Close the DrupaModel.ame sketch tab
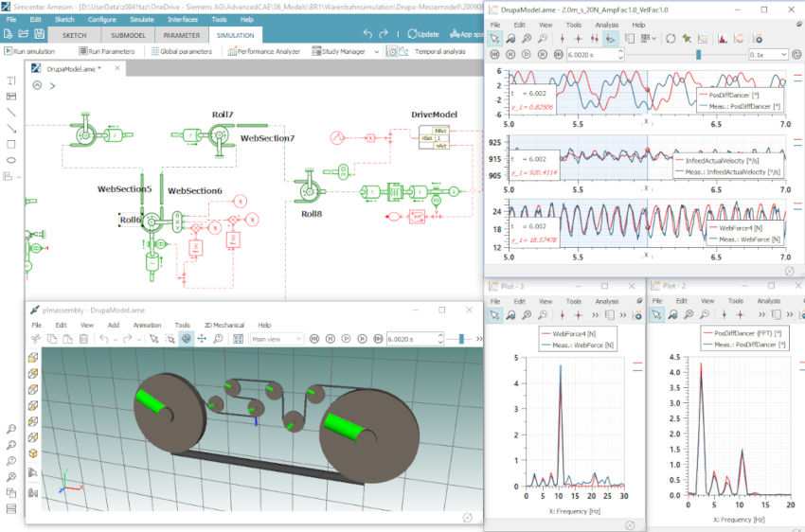The width and height of the screenshot is (805, 532). [117, 68]
